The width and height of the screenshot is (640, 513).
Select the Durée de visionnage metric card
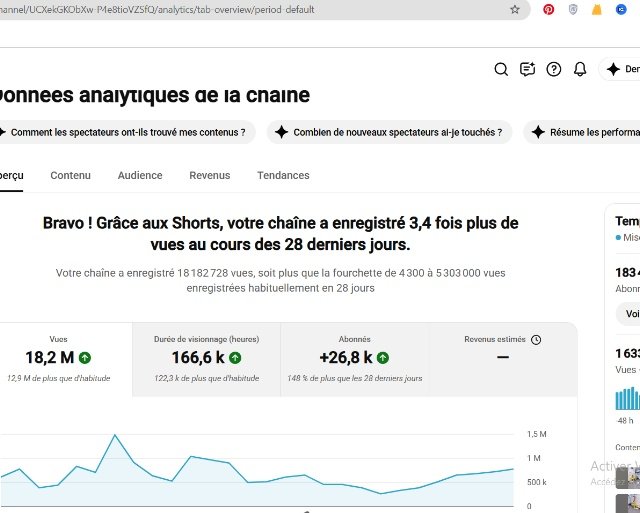tap(207, 359)
